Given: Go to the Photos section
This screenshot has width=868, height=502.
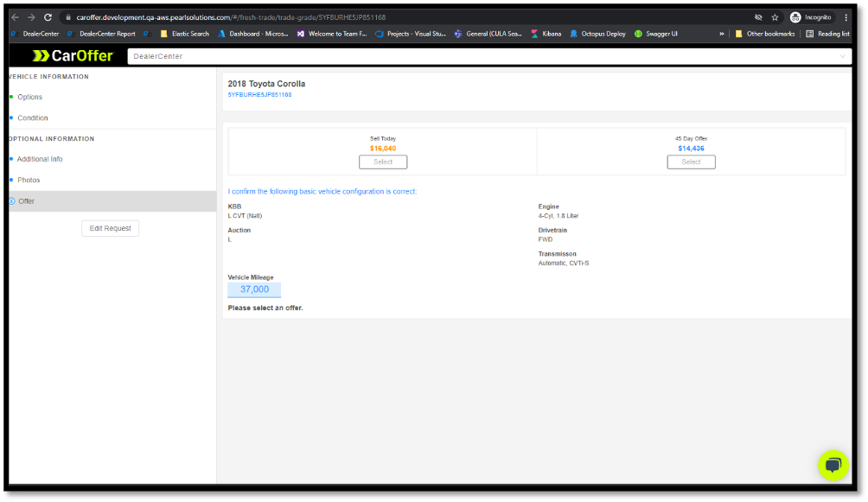Looking at the screenshot, I should pos(29,180).
